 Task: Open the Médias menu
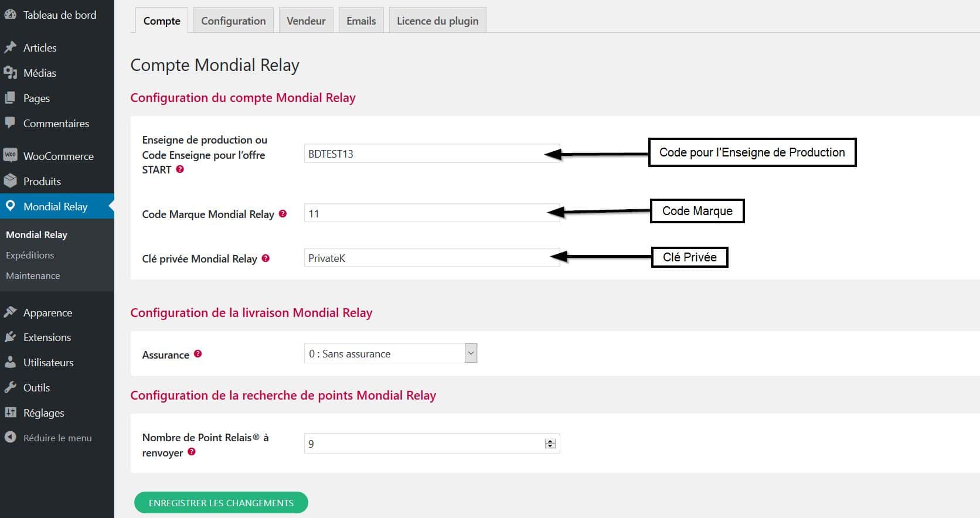coord(57,73)
